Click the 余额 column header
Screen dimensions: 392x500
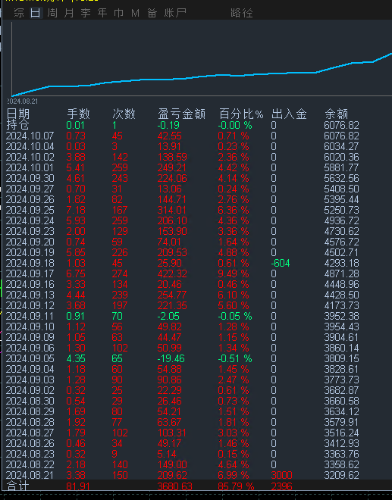pos(336,114)
